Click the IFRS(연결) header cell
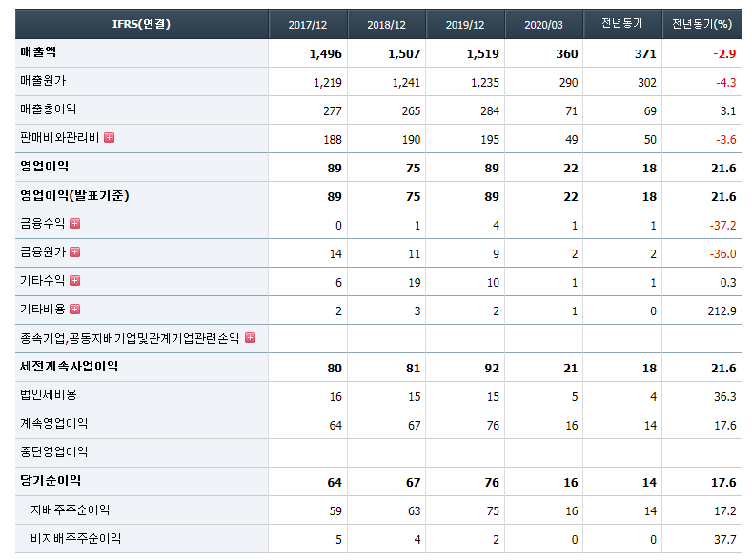The height and width of the screenshot is (560, 752). coord(141,24)
